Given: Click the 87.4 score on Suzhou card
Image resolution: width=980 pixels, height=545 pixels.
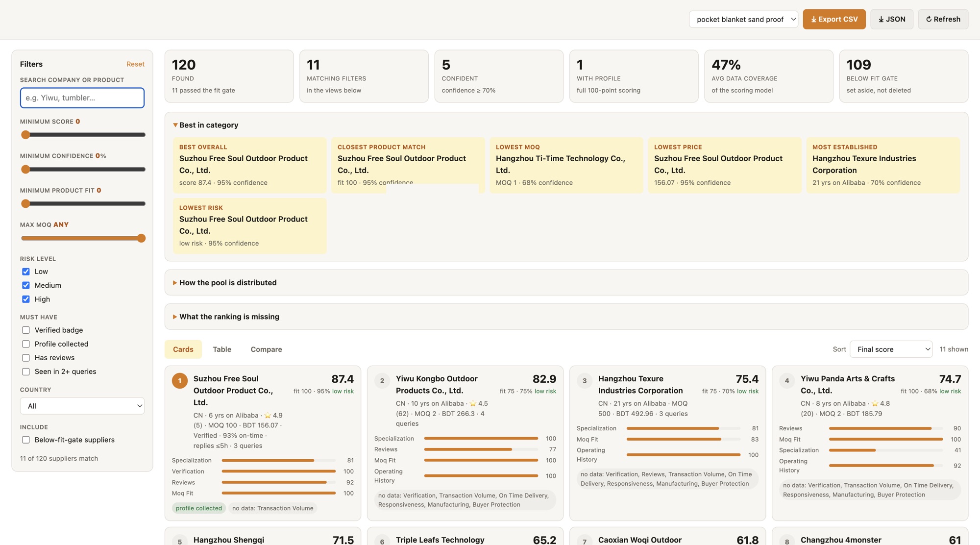Looking at the screenshot, I should click(x=343, y=379).
